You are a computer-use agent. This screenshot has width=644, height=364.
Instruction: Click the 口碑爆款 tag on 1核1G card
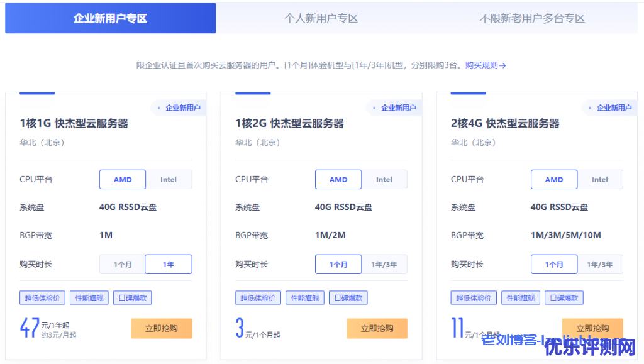point(132,298)
